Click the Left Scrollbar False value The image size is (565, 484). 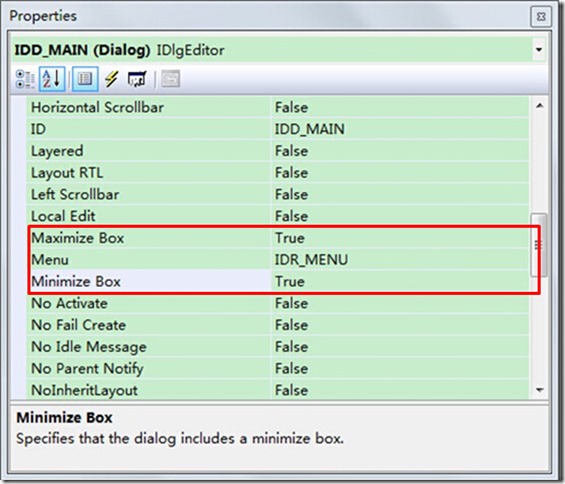(x=400, y=194)
